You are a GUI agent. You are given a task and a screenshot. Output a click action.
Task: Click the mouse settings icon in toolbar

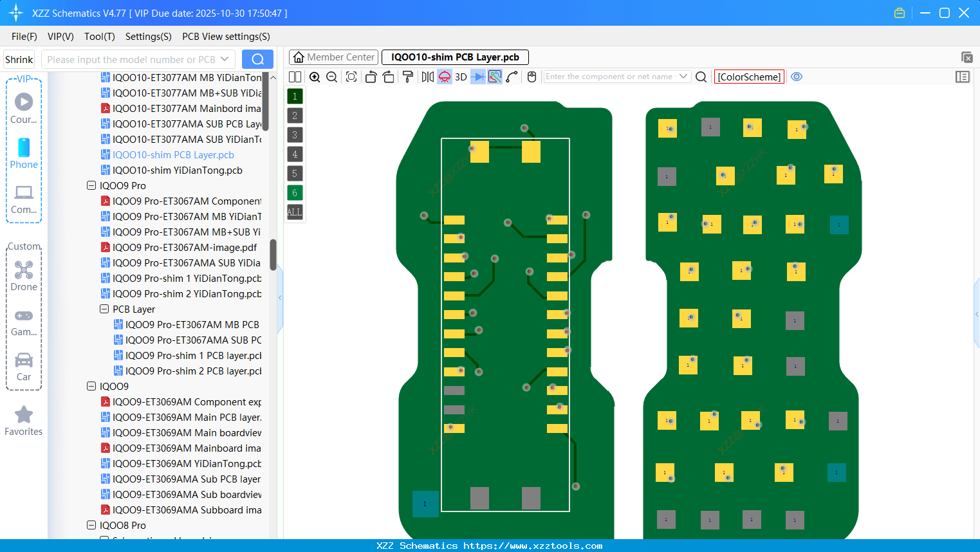click(x=532, y=77)
